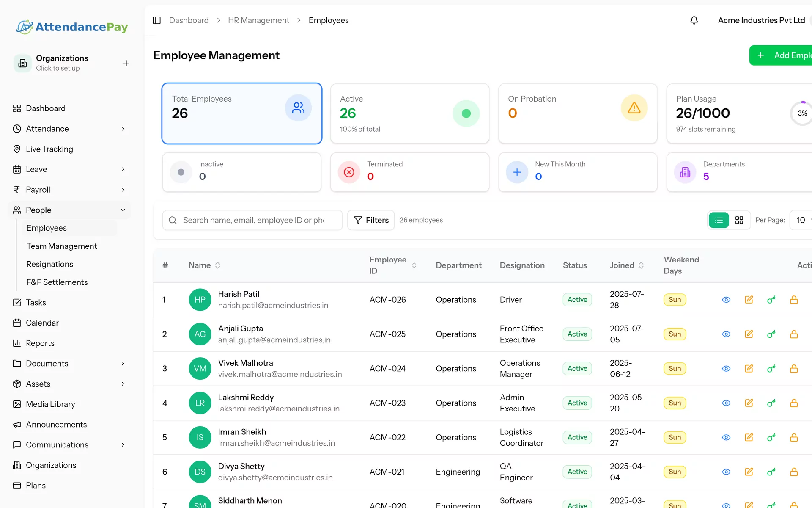Sort table by Name column
The height and width of the screenshot is (508, 812).
click(x=204, y=265)
